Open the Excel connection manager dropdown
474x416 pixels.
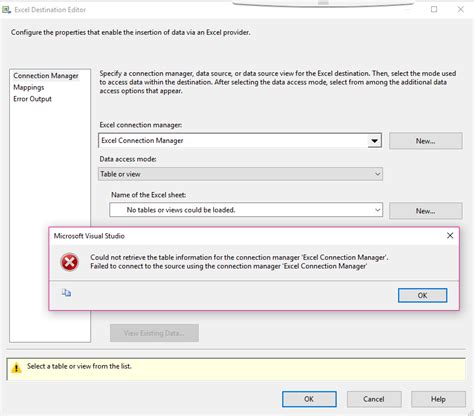click(374, 141)
